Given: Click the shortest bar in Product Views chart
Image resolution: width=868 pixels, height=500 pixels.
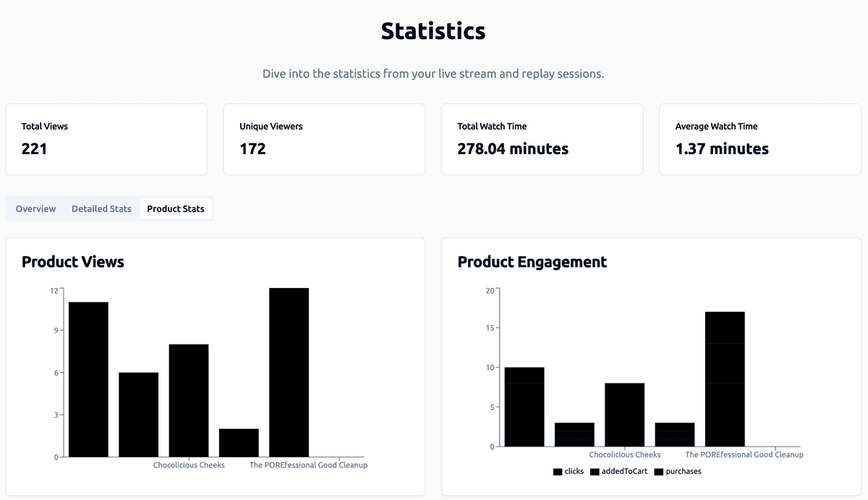Looking at the screenshot, I should click(x=239, y=442).
